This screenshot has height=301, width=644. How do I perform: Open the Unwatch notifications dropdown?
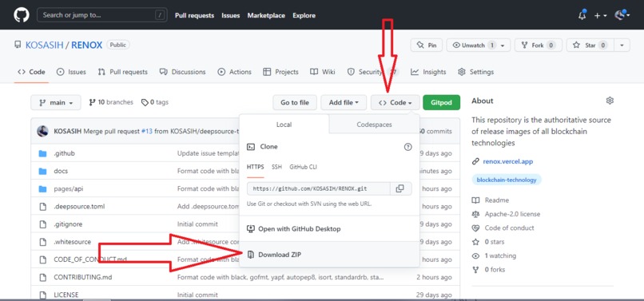(x=479, y=46)
